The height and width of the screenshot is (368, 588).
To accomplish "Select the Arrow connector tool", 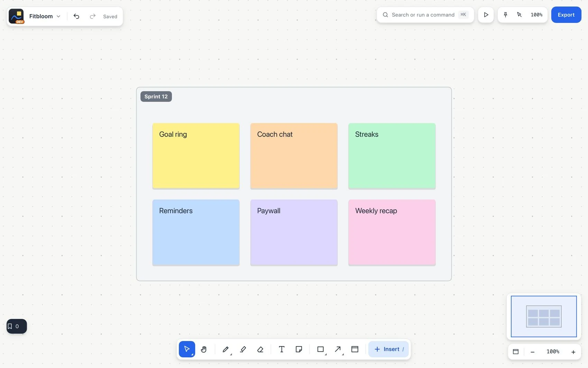I will point(338,349).
